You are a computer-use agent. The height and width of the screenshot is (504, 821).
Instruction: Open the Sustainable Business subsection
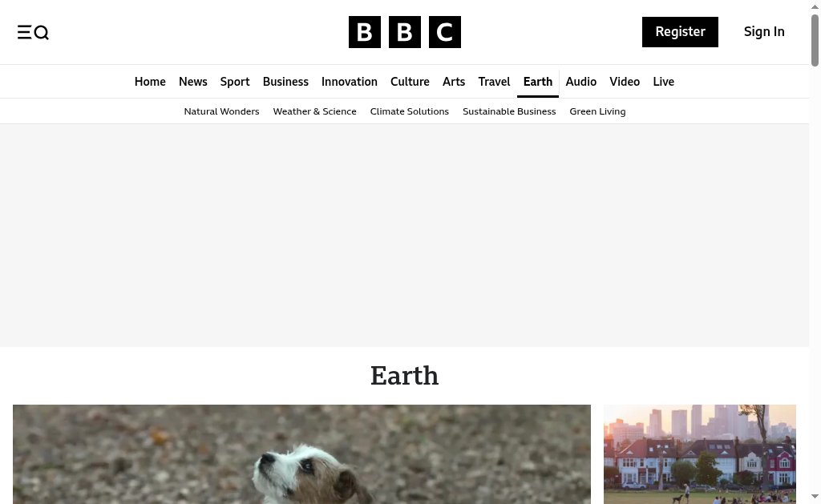click(509, 111)
